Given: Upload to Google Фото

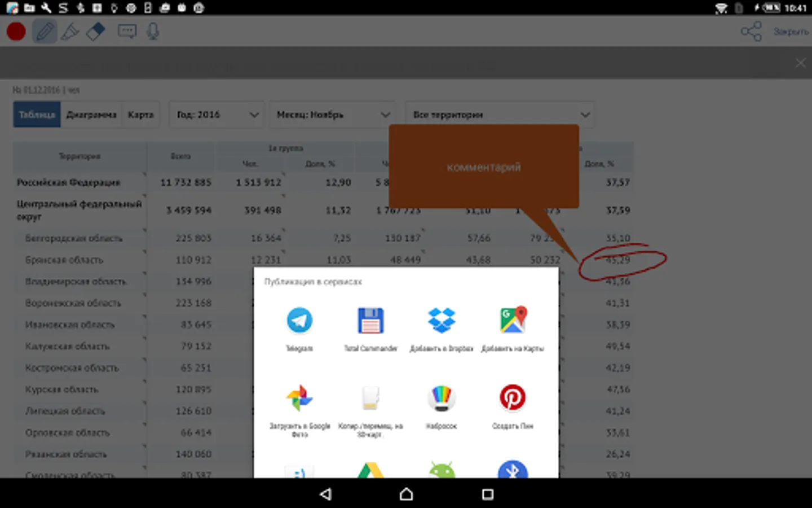Looking at the screenshot, I should click(299, 410).
